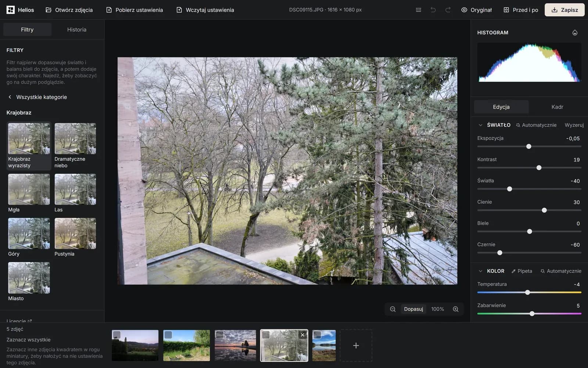Click Zaznacz wszystkie
588x368 pixels.
click(x=28, y=340)
